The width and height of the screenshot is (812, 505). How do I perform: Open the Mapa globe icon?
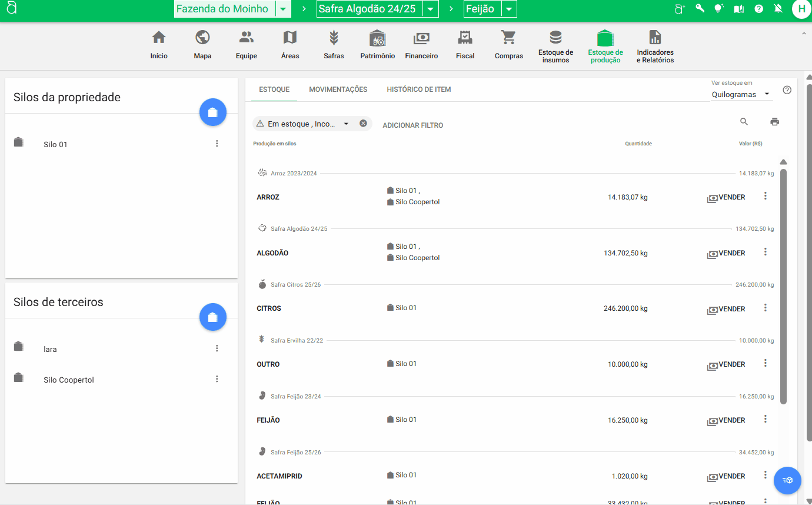(202, 38)
